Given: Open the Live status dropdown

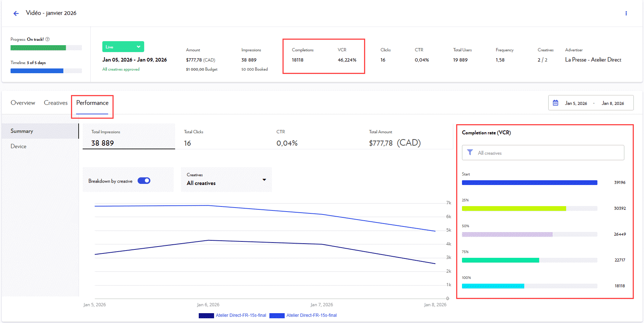Looking at the screenshot, I should (x=123, y=47).
